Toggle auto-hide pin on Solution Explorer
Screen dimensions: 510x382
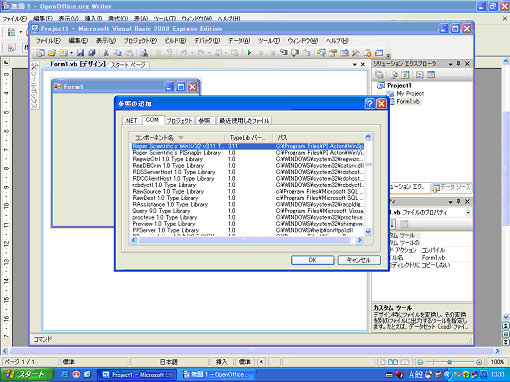459,63
